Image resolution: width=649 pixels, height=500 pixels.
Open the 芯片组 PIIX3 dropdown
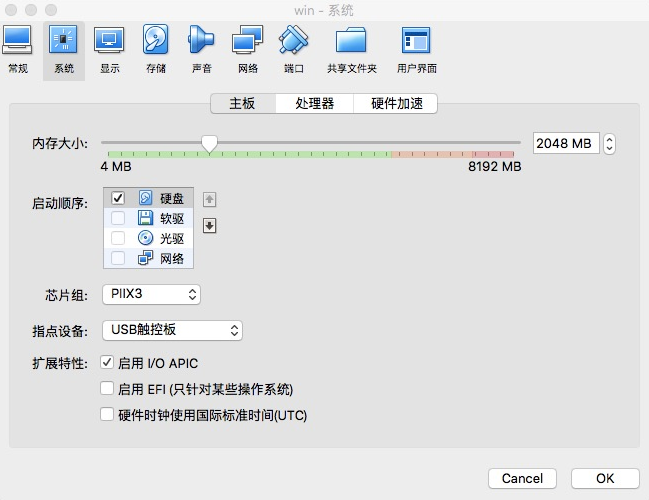tap(151, 294)
